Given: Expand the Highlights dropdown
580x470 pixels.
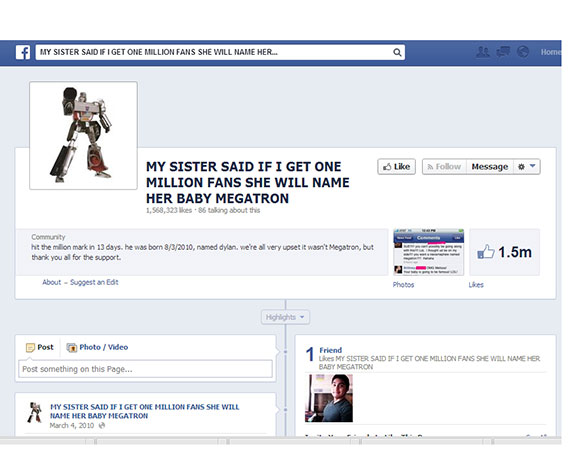Looking at the screenshot, I should click(285, 317).
